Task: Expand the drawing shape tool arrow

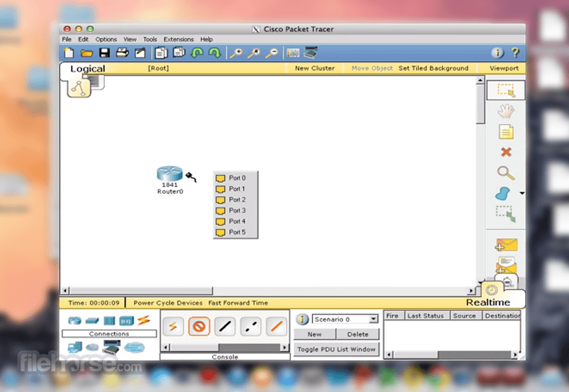Action: 522,193
